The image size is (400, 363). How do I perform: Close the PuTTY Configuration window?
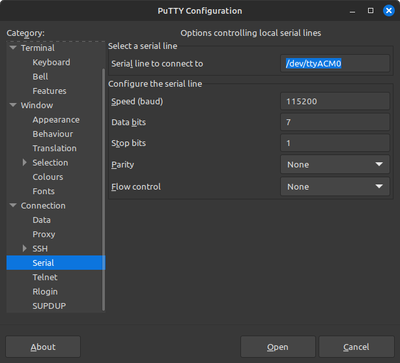(388, 11)
